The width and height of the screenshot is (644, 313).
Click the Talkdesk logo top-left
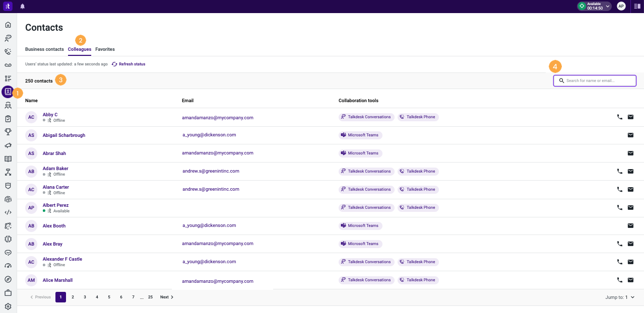coord(7,6)
